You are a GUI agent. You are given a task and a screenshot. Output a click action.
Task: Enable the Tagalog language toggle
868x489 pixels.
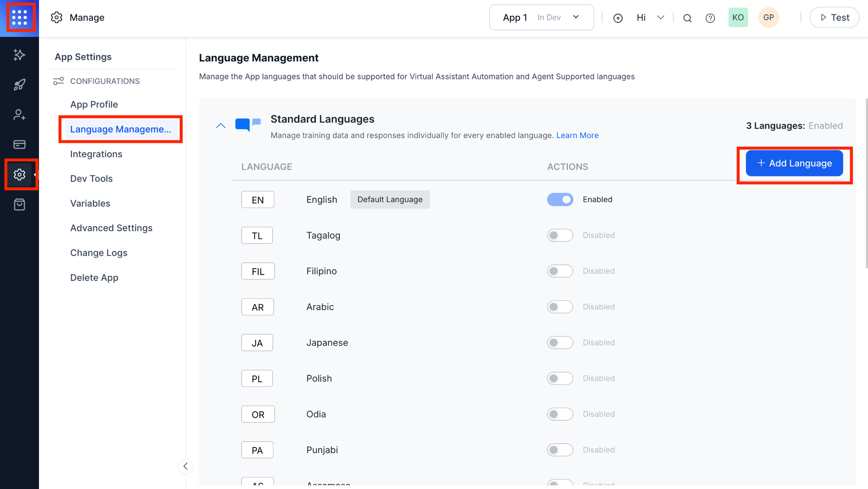(560, 235)
